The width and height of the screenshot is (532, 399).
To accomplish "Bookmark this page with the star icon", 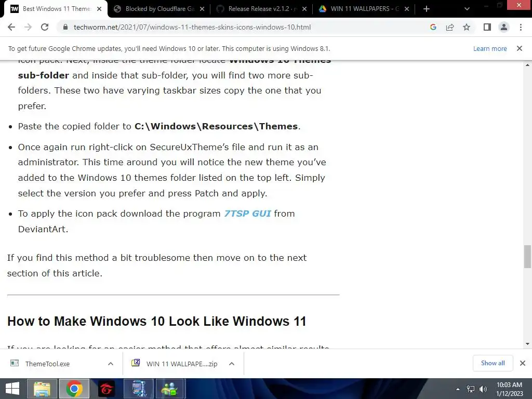I will coord(467,27).
